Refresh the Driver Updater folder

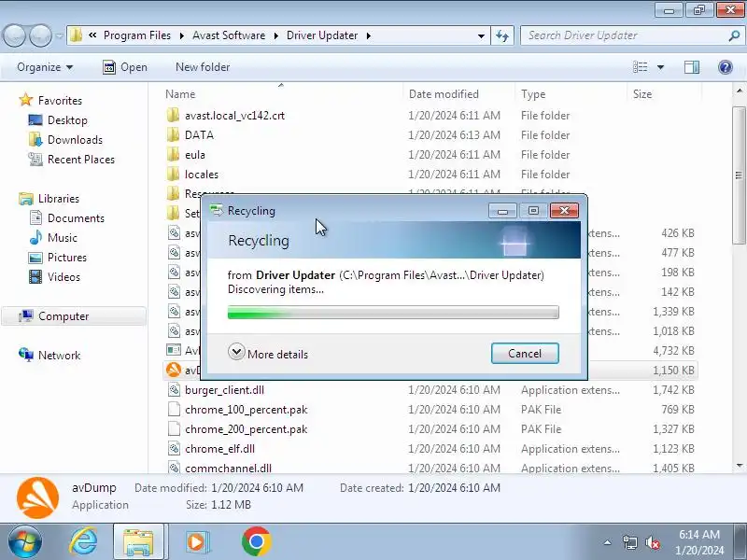tap(502, 35)
